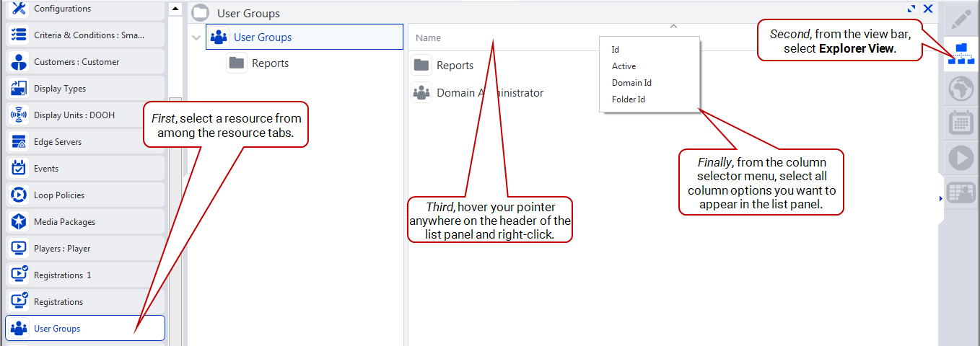Open the Edit view pencil icon
Viewport: 980px width, 346px height.
(x=960, y=19)
